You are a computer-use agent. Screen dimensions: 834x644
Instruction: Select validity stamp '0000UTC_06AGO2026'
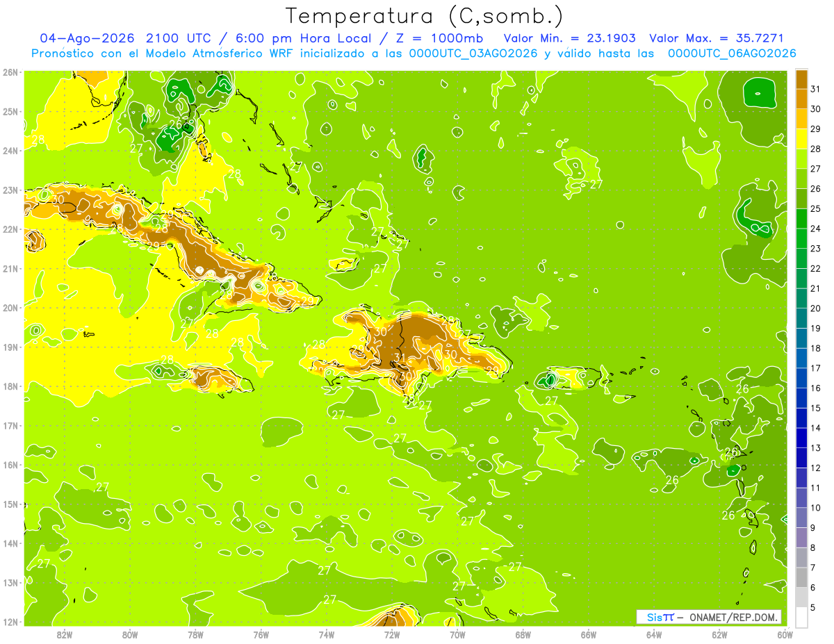click(732, 53)
